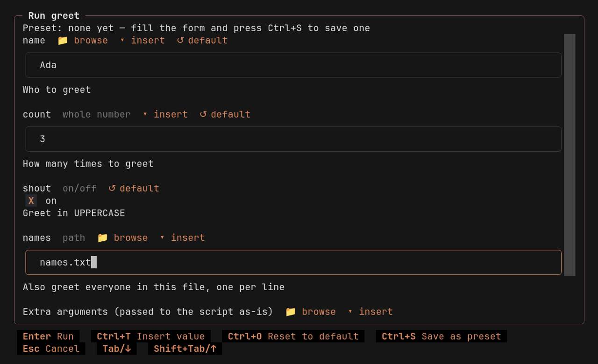Image resolution: width=598 pixels, height=364 pixels.
Task: Focus the name input containing Ada
Action: coord(293,65)
